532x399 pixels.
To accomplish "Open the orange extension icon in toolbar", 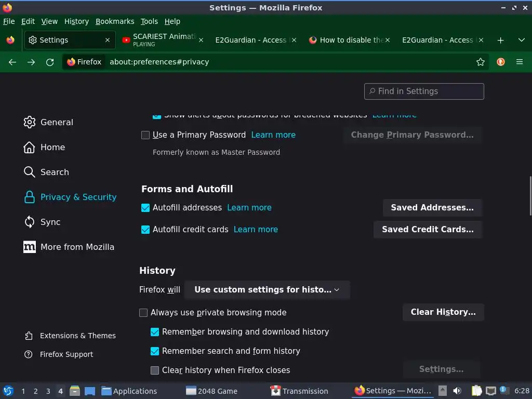I will pyautogui.click(x=500, y=62).
